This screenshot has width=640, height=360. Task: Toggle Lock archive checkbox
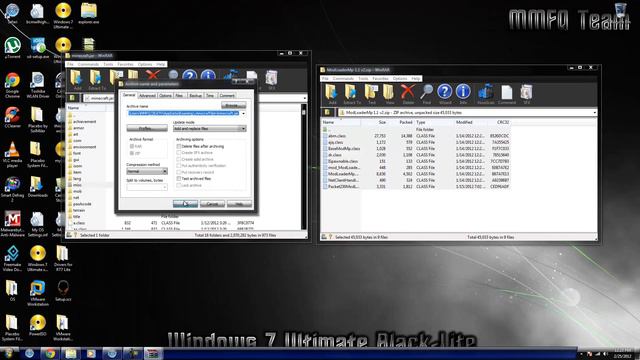coord(178,185)
